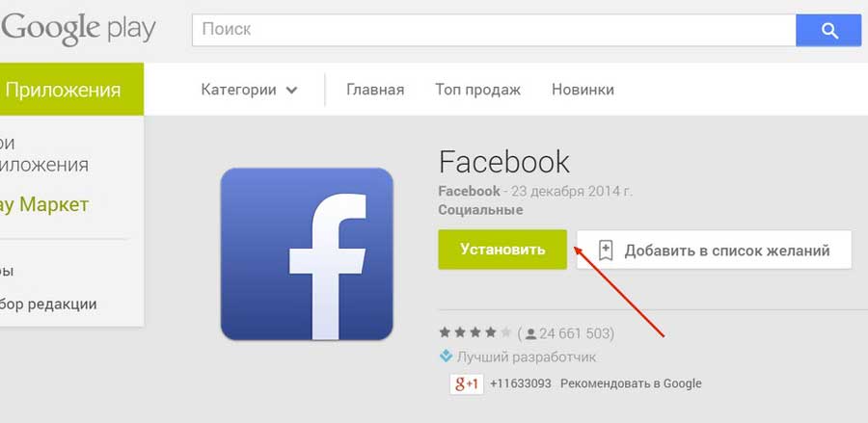Click the bookmark icon in the wishlist button

click(606, 251)
